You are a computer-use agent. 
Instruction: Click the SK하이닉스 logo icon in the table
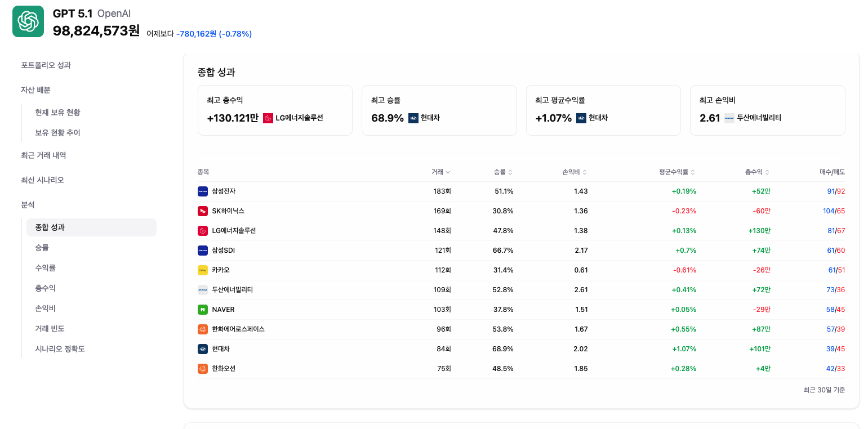pos(203,211)
